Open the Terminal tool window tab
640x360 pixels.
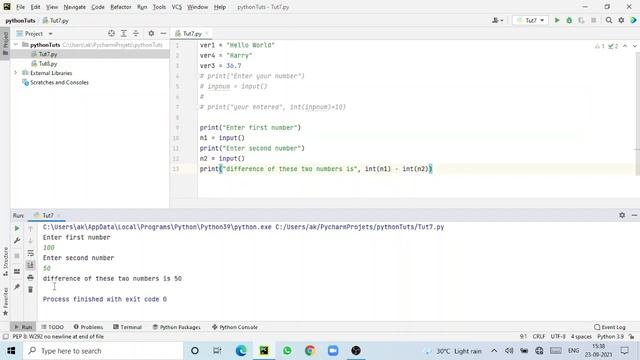click(127, 327)
